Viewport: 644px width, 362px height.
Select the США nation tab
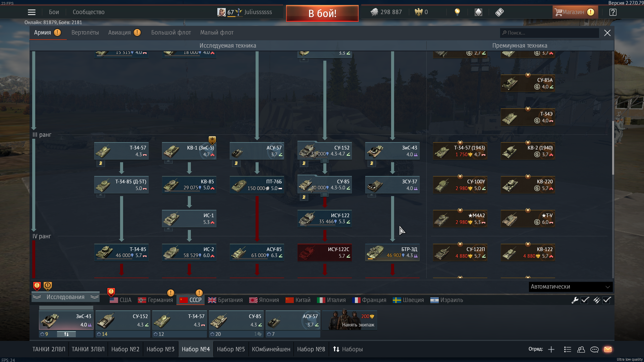click(x=120, y=300)
